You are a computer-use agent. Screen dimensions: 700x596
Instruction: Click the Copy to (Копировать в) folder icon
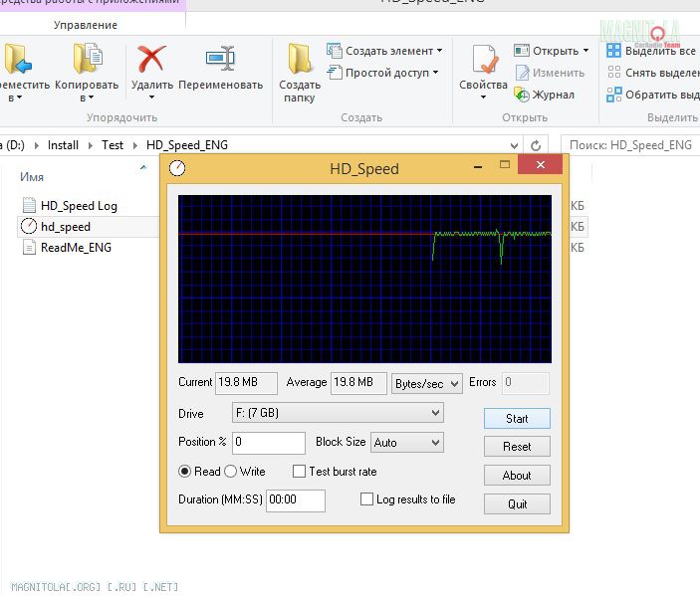pos(88,58)
